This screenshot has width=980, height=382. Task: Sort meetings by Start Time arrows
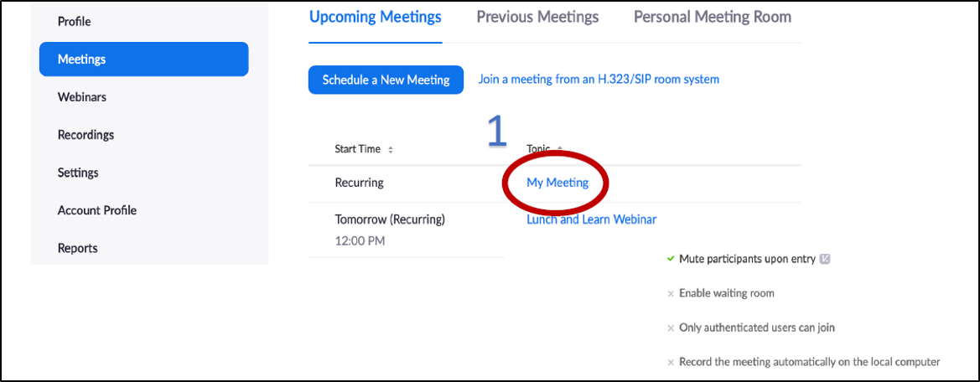[391, 150]
